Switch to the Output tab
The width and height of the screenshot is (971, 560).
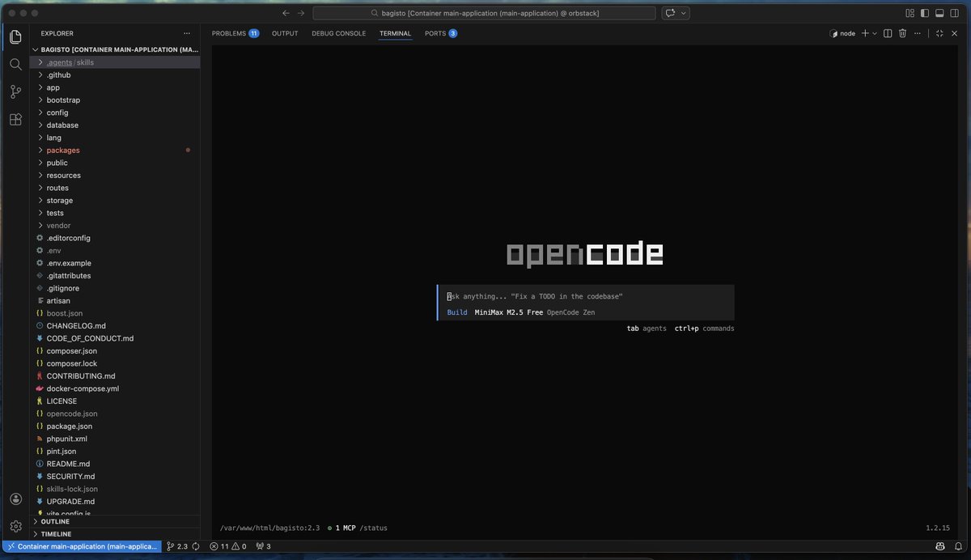pos(285,33)
